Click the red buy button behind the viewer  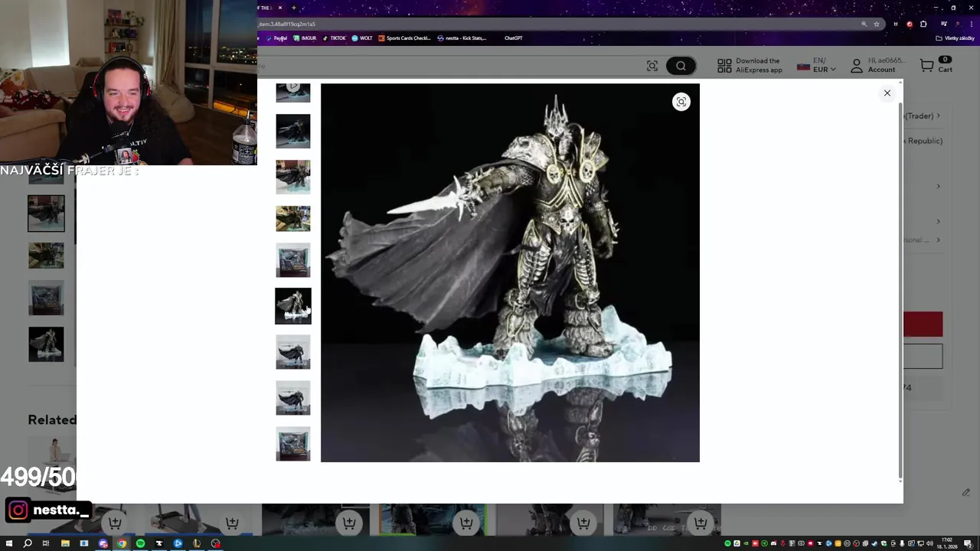(x=923, y=324)
